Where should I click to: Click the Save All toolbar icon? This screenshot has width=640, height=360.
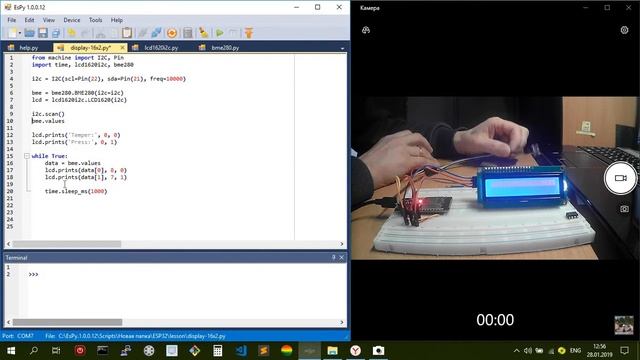coord(56,33)
